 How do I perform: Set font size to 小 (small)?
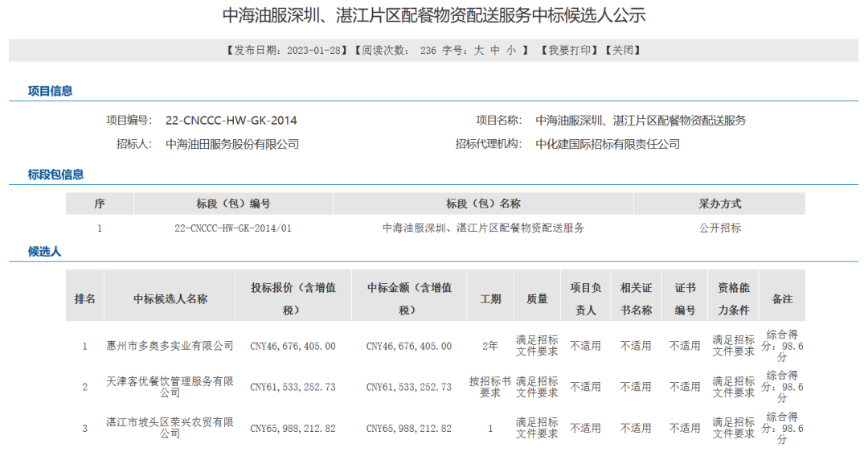(511, 51)
